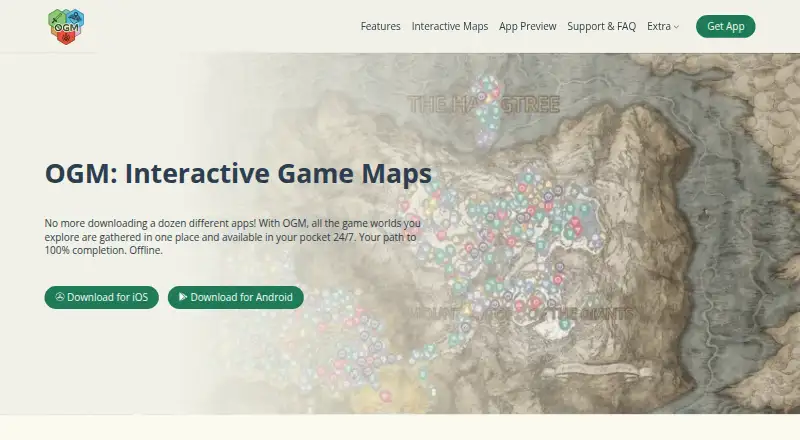Click the OGM hexagon logo
800x440 pixels.
[66, 27]
